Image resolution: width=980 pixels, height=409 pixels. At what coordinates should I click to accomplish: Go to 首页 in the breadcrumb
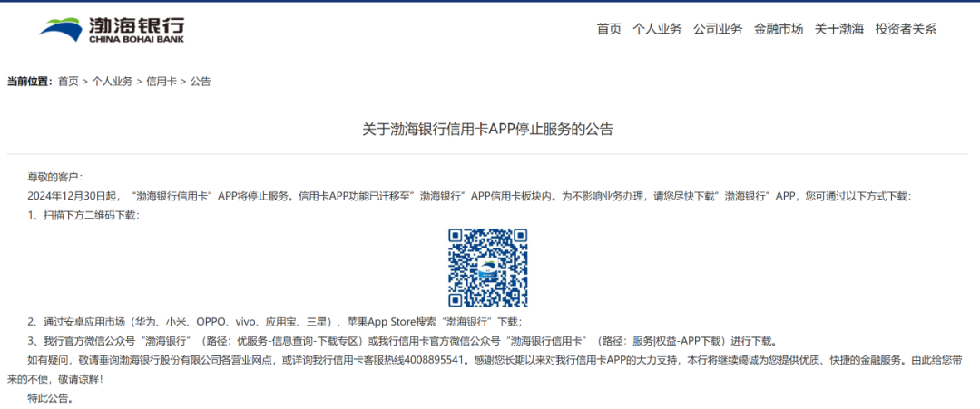coord(69,82)
